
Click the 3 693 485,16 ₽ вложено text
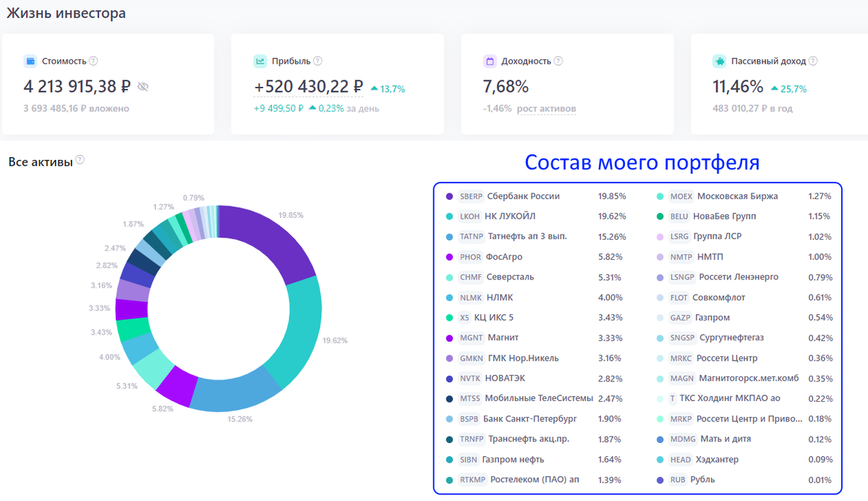76,109
